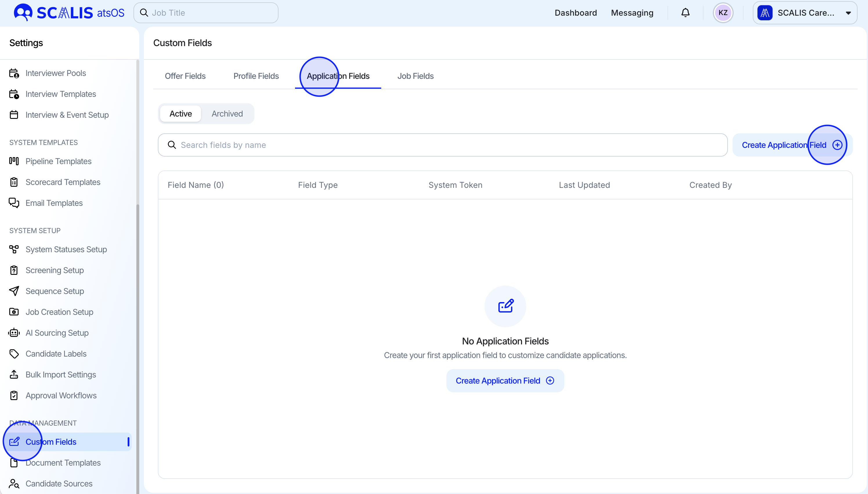Open AI Sourcing Setup robot icon
The height and width of the screenshot is (494, 868).
pos(14,333)
